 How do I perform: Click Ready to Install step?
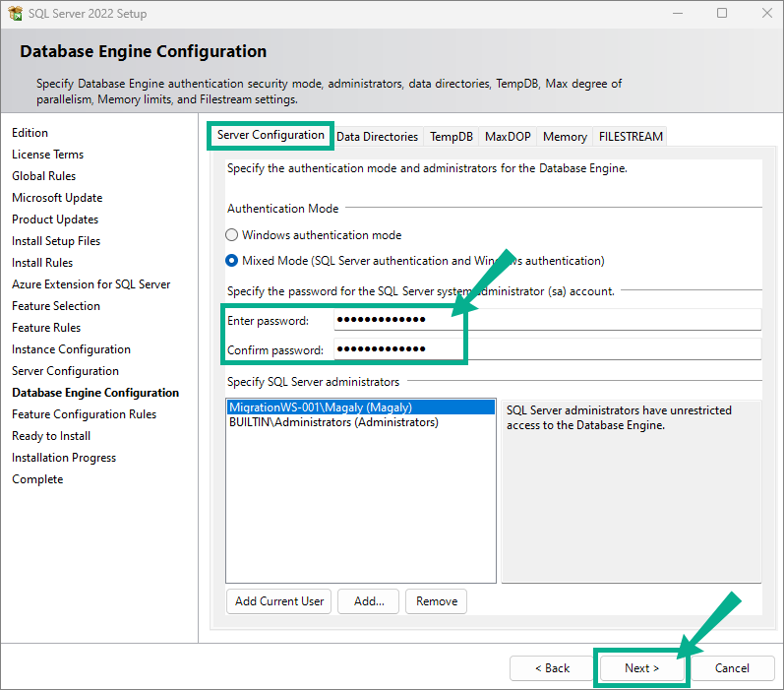(51, 436)
